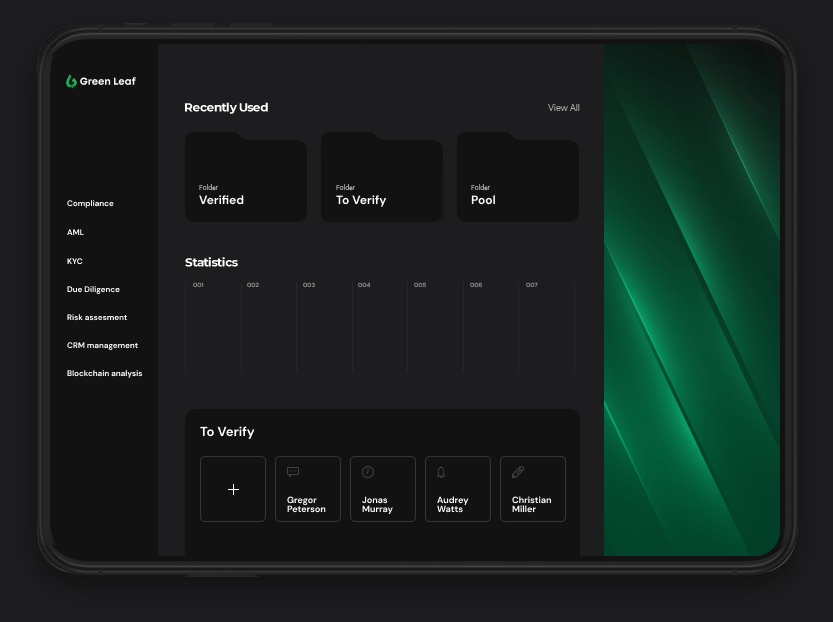Click the View All link
Screen dimensions: 833x622
point(563,108)
